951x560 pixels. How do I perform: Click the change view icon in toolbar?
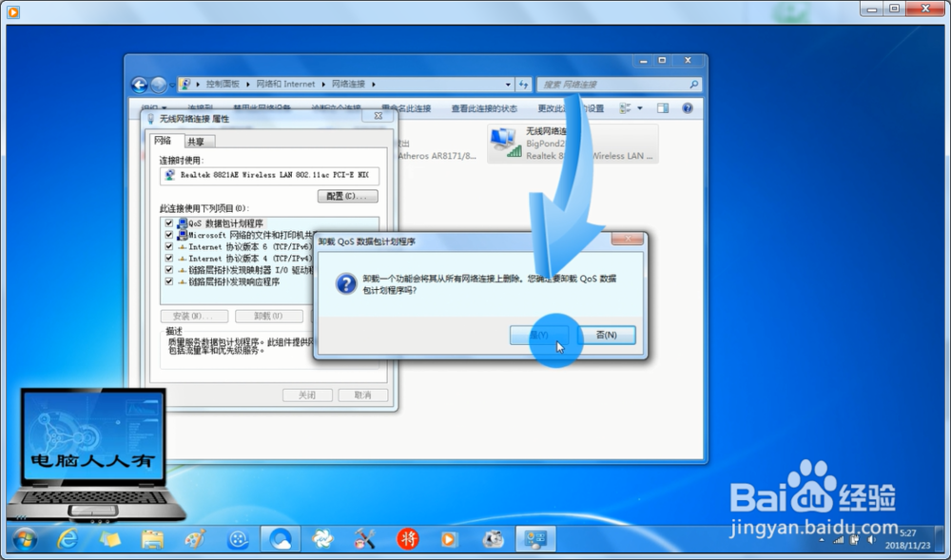point(625,107)
